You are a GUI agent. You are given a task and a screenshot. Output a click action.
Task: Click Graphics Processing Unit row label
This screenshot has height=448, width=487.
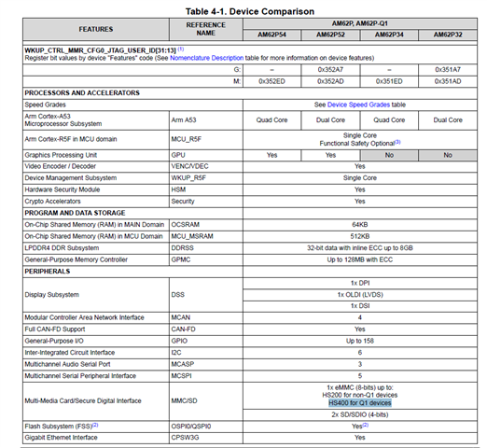[61, 155]
